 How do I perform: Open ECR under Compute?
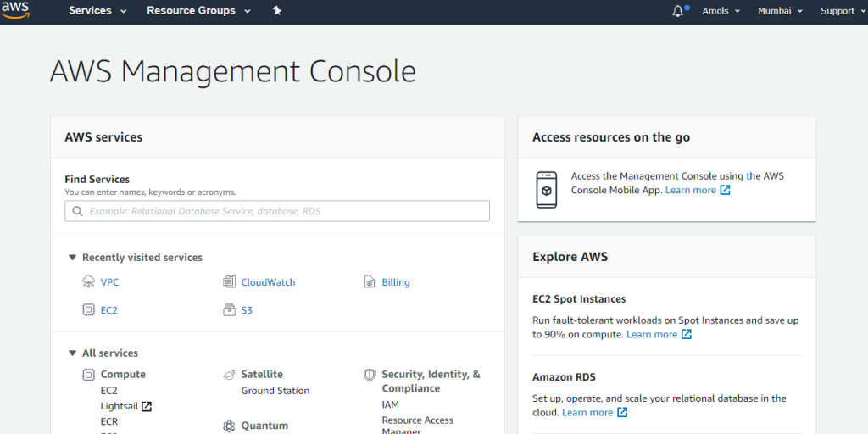pyautogui.click(x=109, y=421)
